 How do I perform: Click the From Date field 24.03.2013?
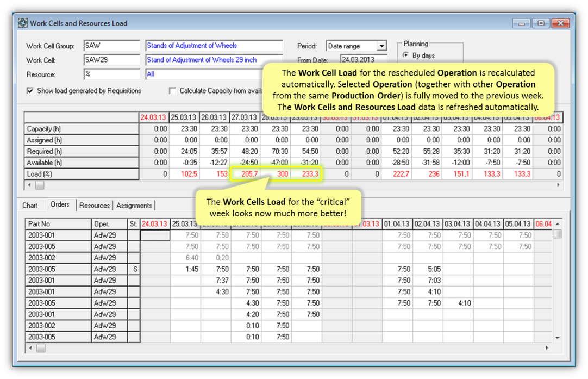[364, 60]
